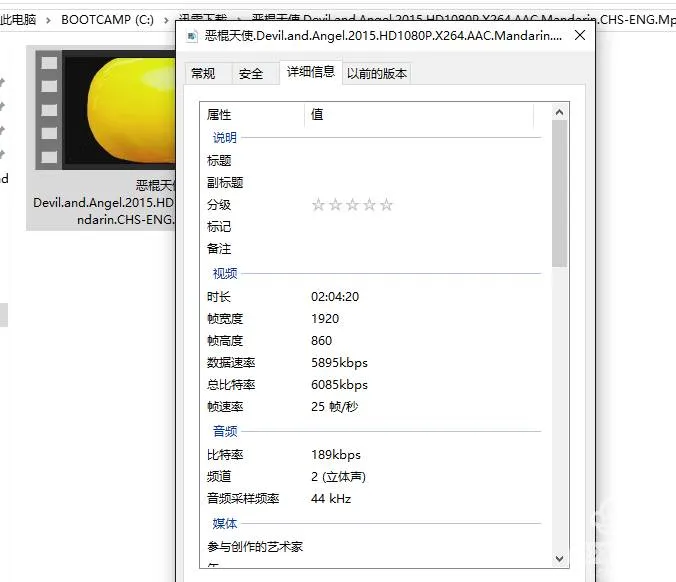Click the file icon in dialog title bar
Image resolution: width=676 pixels, height=582 pixels.
192,36
